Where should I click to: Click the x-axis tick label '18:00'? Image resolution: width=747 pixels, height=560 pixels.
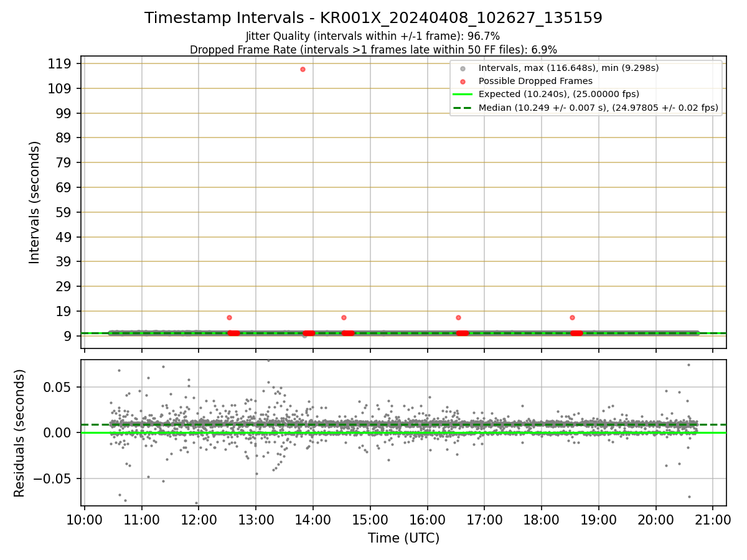click(542, 520)
